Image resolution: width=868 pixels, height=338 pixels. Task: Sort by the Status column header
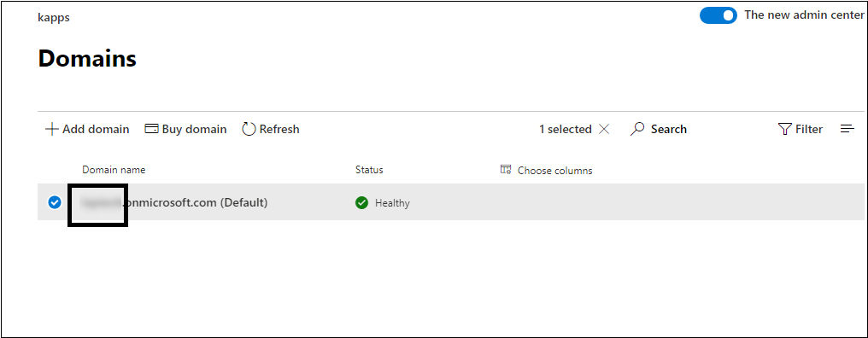click(369, 170)
